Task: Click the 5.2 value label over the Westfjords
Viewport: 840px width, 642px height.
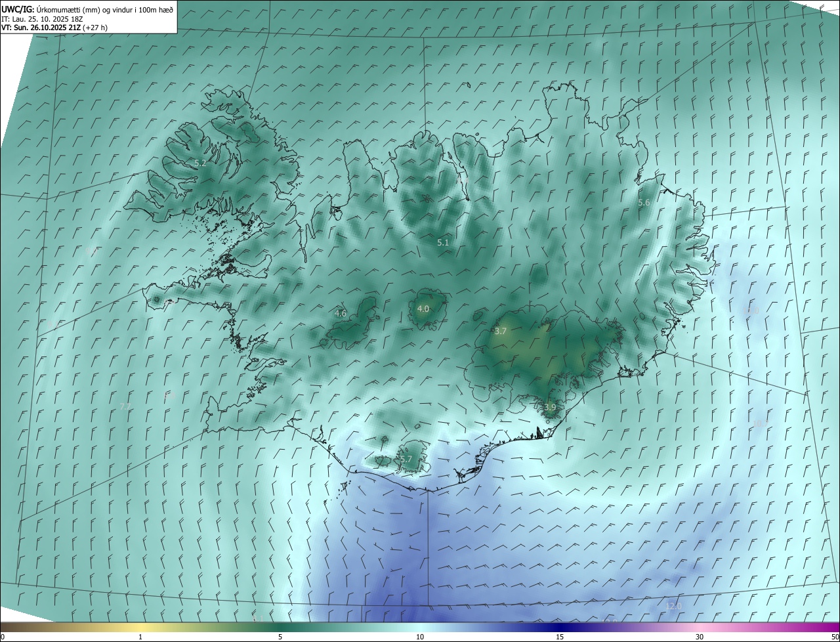Action: pos(200,163)
